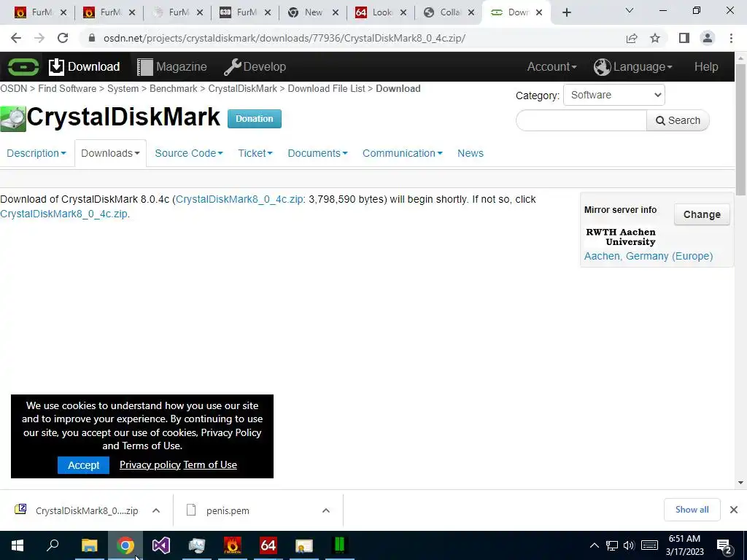
Task: Reload the page with refresh icon
Action: pos(63,38)
